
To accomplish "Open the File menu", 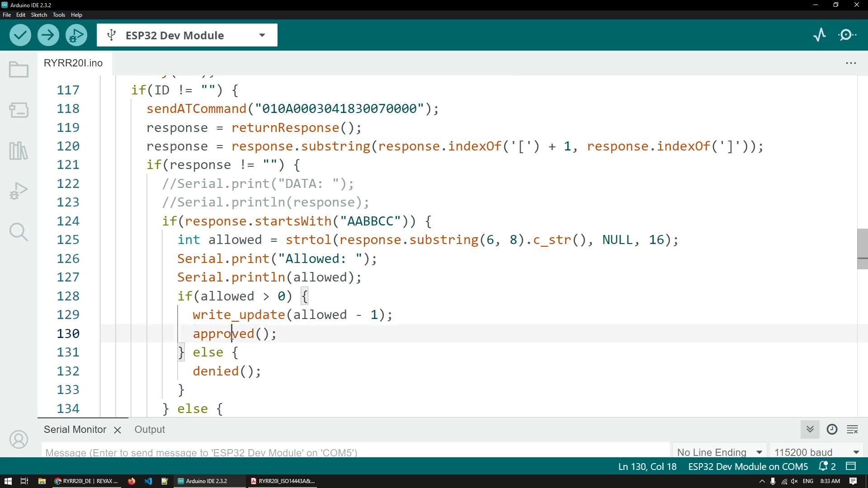I will pyautogui.click(x=7, y=14).
